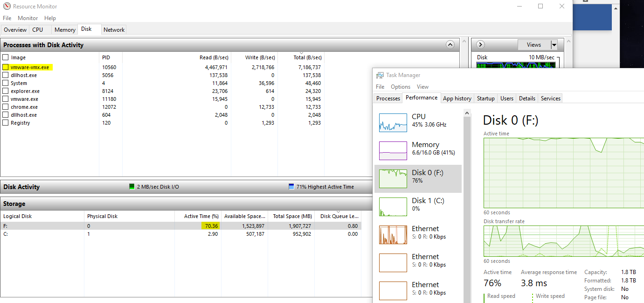Click the Disk 10 MB/sec mini graph in Resource Monitor
Image resolution: width=644 pixels, height=303 pixels.
tap(517, 64)
